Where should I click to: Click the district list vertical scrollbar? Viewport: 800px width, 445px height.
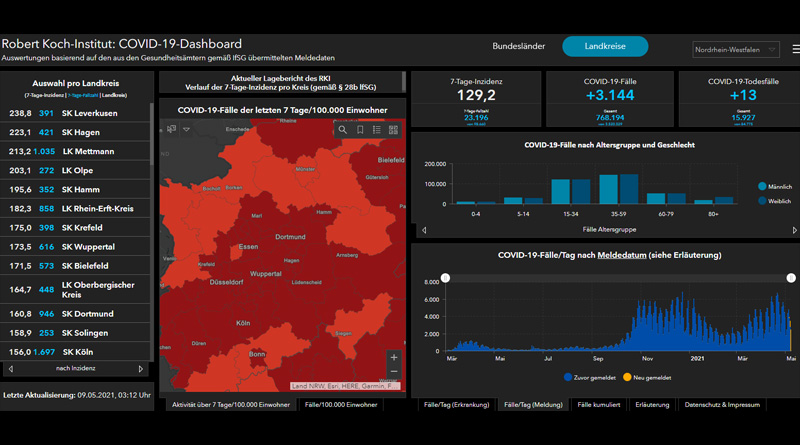point(152,134)
